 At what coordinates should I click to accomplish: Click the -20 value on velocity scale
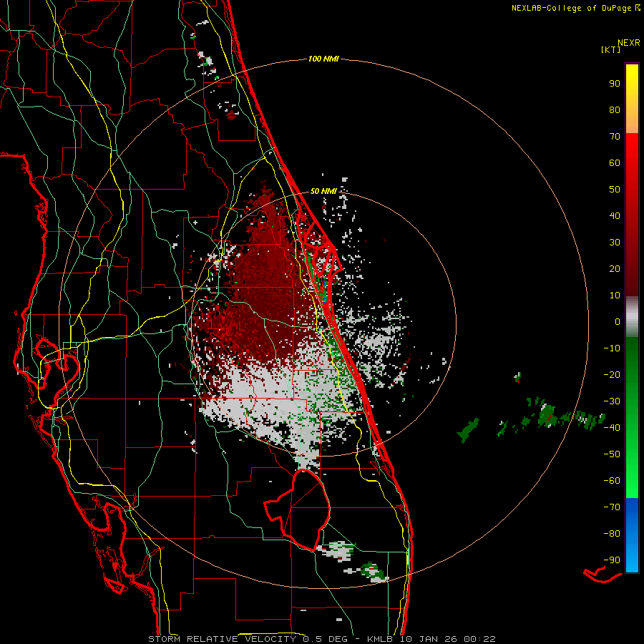(x=612, y=374)
